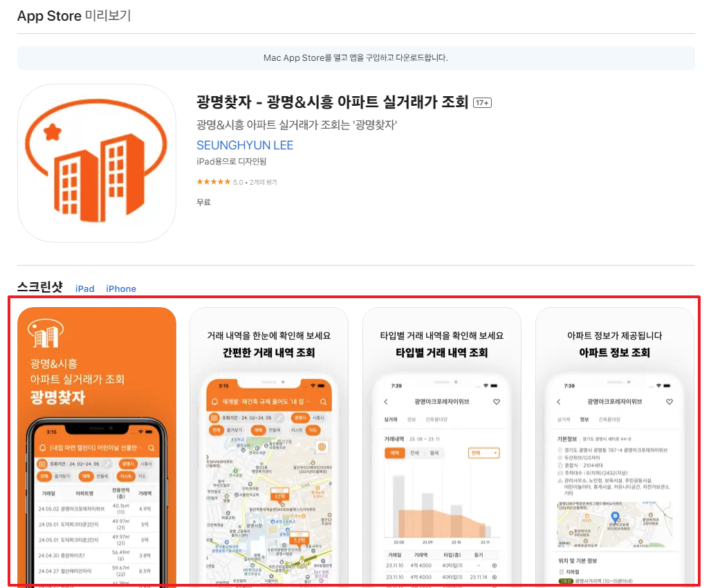
Task: Click the App Store 미리보기 header
Action: tap(74, 16)
